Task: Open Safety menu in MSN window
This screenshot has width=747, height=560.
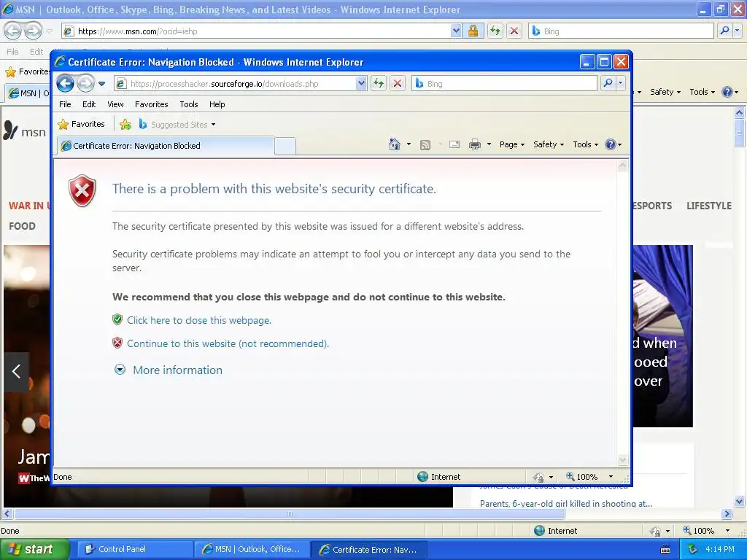Action: pos(665,92)
